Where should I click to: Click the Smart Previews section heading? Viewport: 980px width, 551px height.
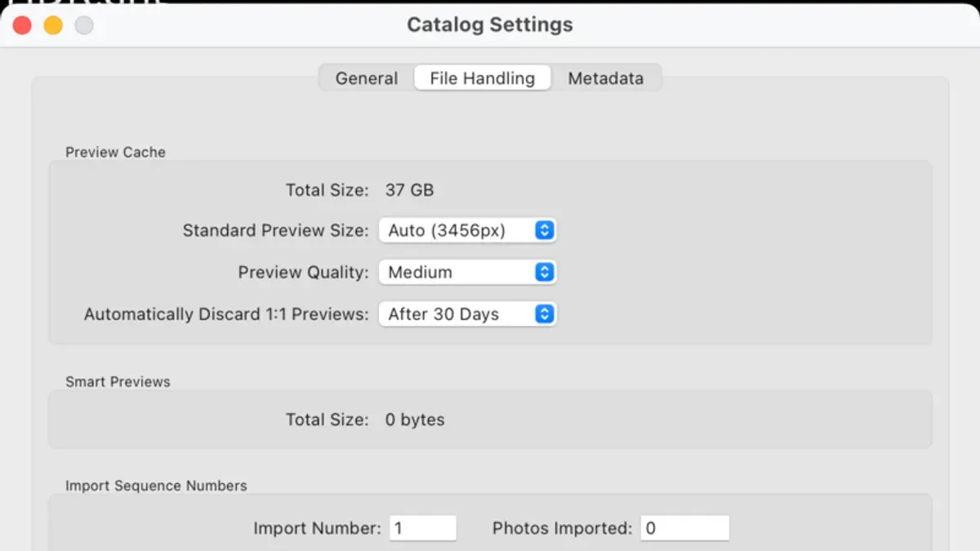point(118,381)
